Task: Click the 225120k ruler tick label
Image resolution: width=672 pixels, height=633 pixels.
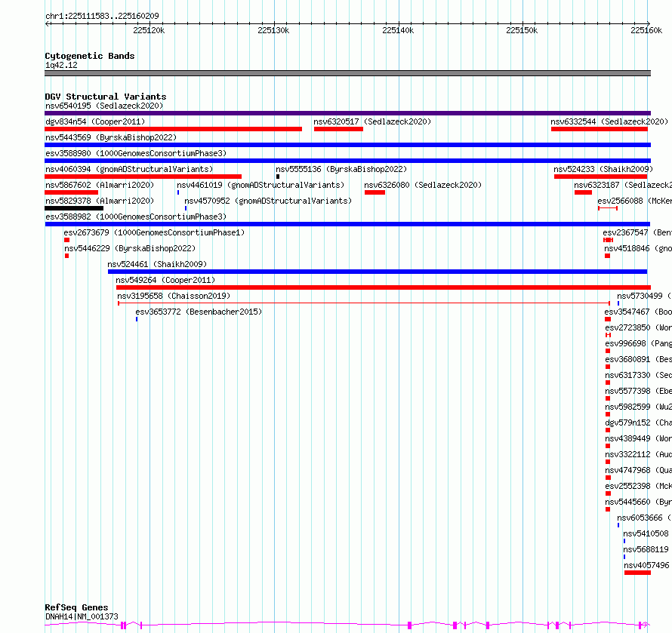Action: (x=149, y=30)
